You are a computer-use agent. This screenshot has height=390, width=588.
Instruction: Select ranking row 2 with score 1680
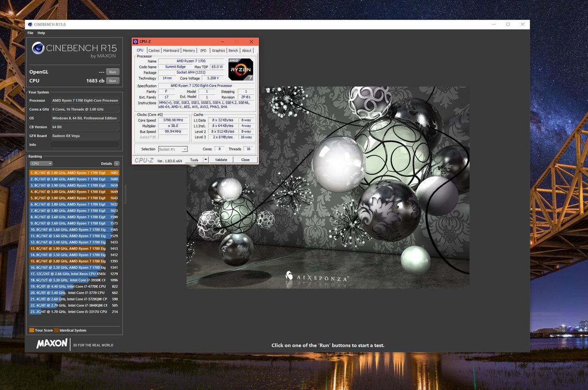tap(74, 179)
